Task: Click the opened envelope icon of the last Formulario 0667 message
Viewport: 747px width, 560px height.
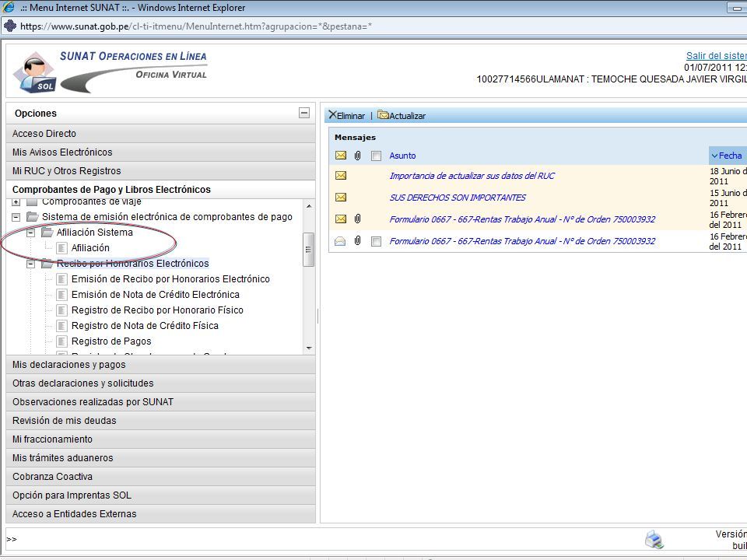Action: click(340, 241)
